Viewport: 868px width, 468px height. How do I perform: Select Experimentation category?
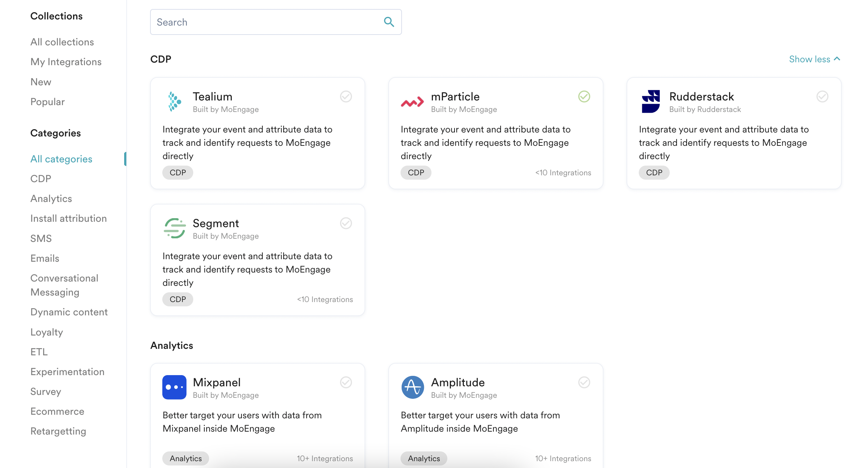67,372
